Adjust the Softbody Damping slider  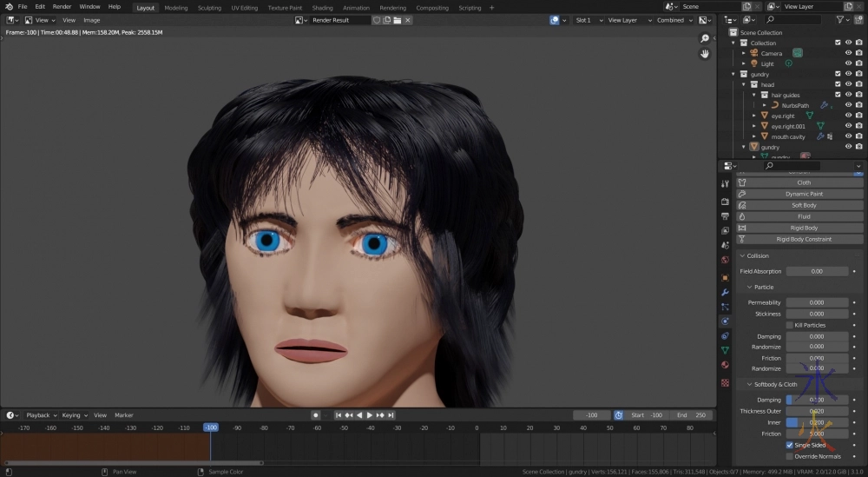click(x=817, y=400)
